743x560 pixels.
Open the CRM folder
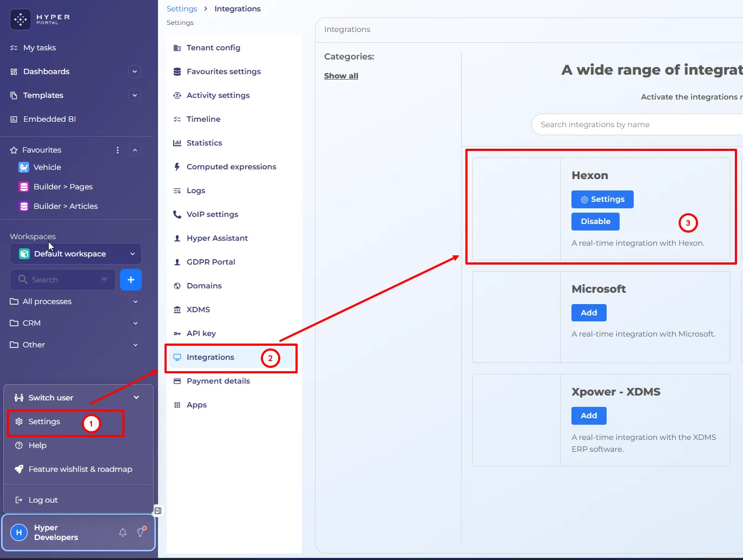(31, 323)
